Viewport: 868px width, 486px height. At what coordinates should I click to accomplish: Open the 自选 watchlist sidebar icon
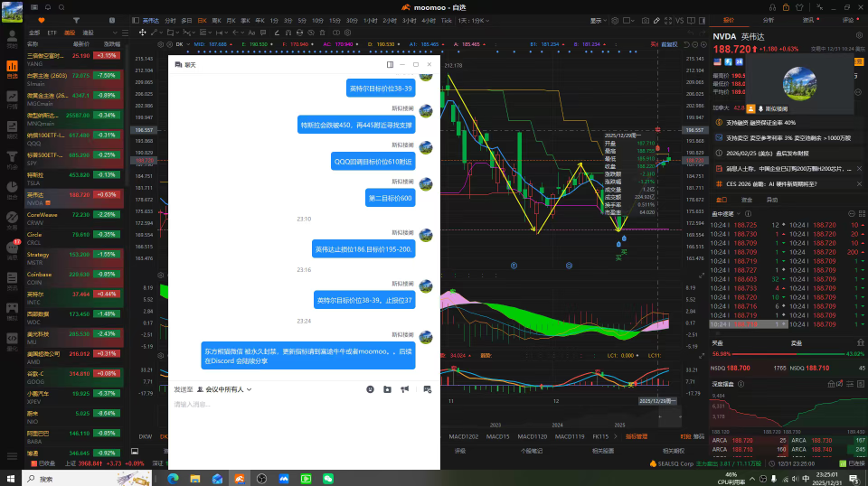coord(12,70)
